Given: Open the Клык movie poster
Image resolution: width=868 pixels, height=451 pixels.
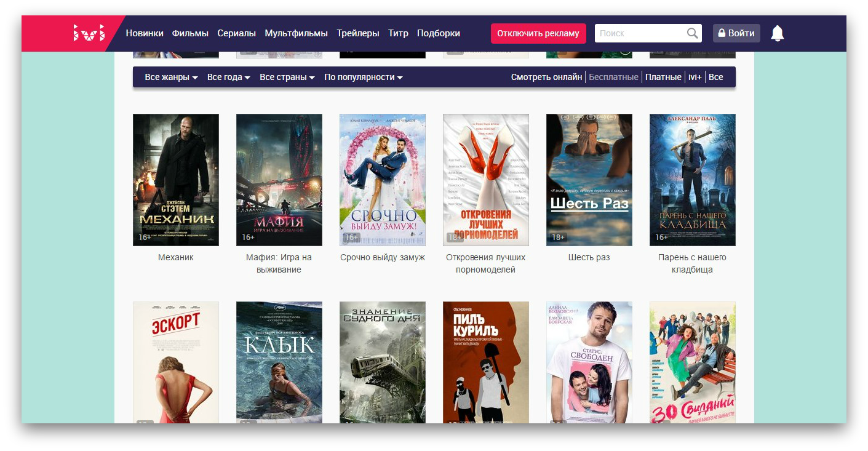Looking at the screenshot, I should pos(279,362).
